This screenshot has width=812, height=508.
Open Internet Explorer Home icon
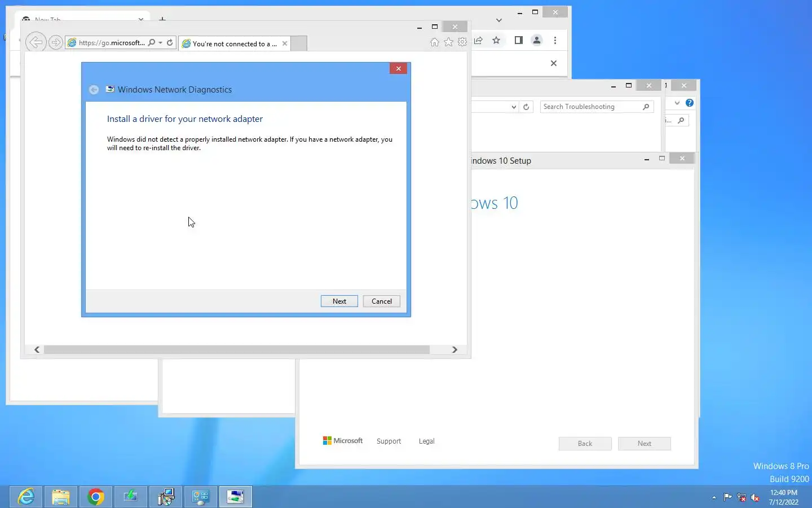click(x=434, y=42)
